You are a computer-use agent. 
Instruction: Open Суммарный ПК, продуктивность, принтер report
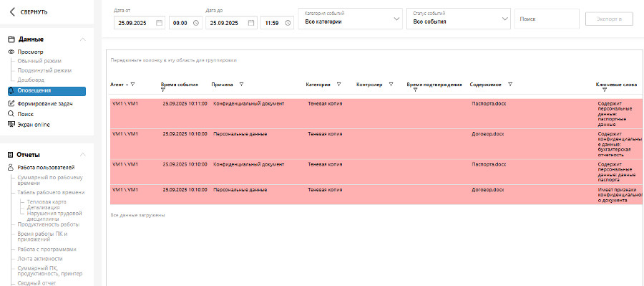click(49, 271)
